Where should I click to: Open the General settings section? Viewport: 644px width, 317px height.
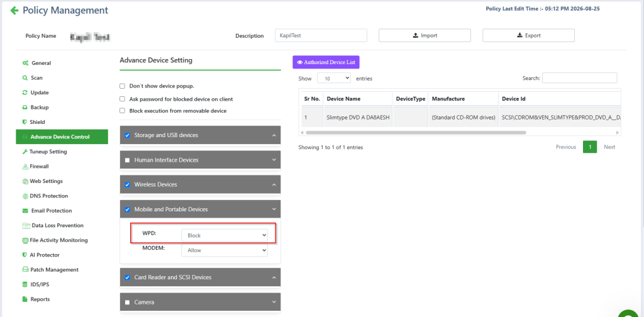(41, 63)
